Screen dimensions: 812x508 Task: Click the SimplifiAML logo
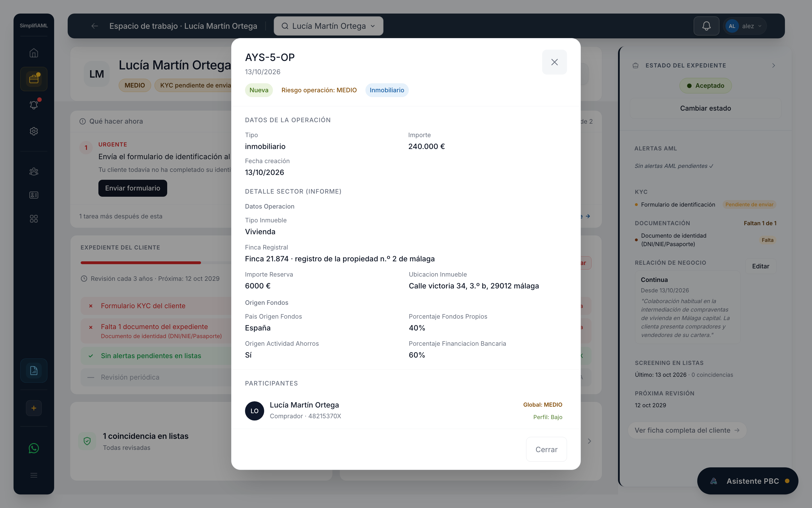[x=34, y=25]
